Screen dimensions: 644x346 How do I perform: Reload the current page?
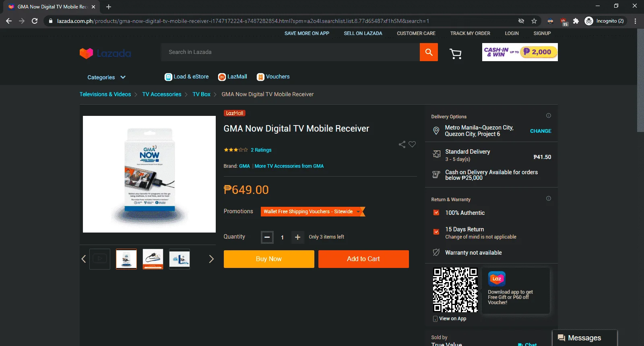(35, 21)
